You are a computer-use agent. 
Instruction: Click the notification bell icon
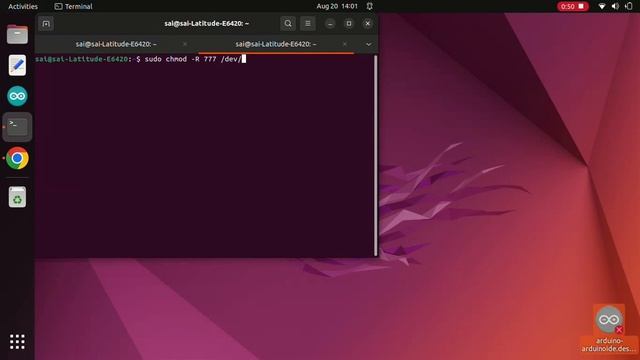(369, 6)
